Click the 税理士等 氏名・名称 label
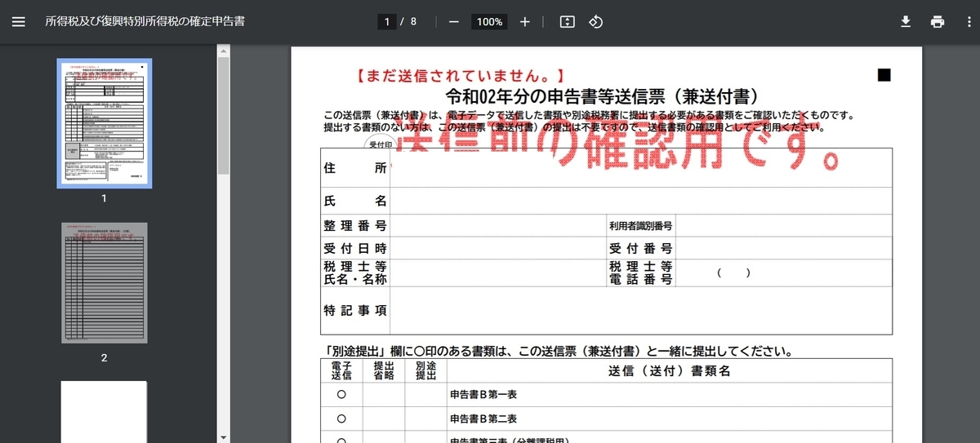Image resolution: width=980 pixels, height=443 pixels. click(355, 272)
